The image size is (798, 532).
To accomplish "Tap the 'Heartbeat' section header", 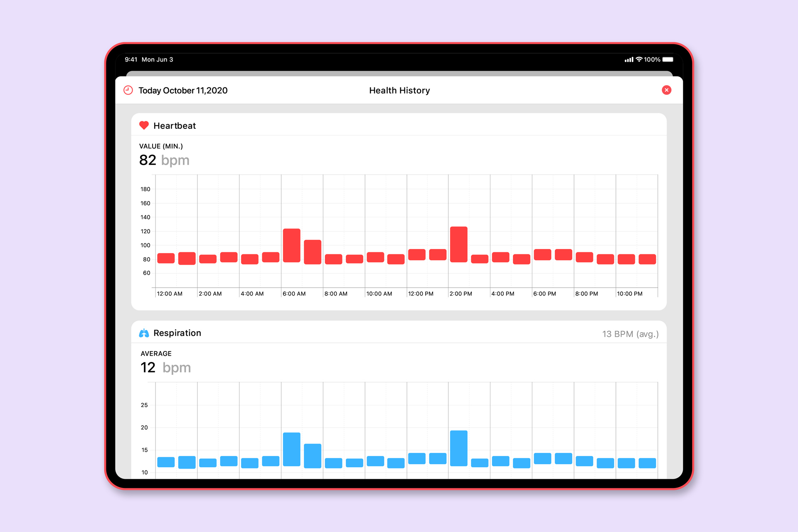I will click(175, 126).
